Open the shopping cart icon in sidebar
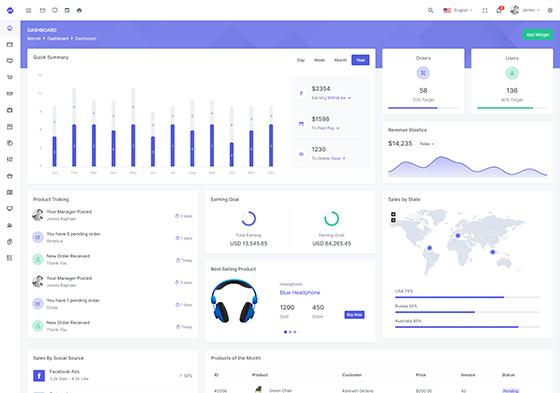The height and width of the screenshot is (393, 560). pyautogui.click(x=10, y=77)
